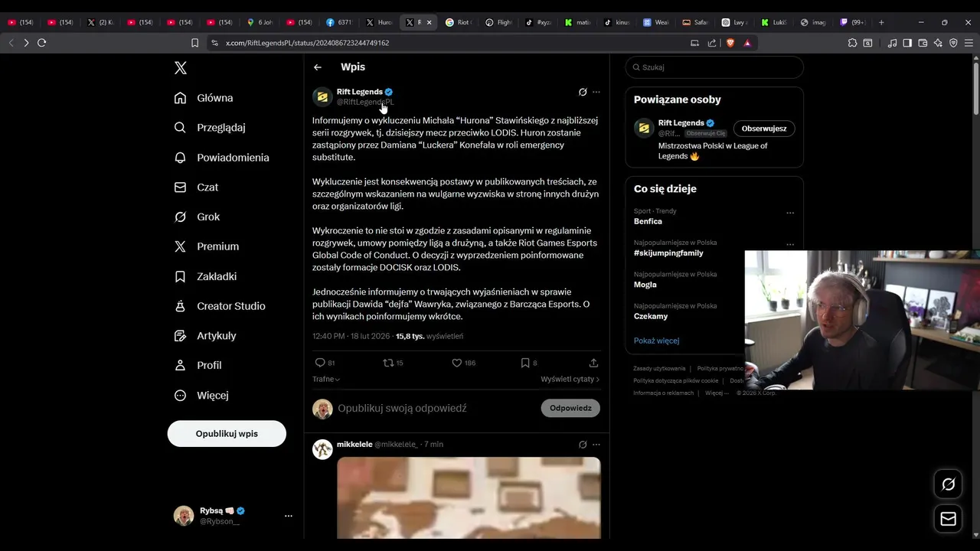Click the address bar URL

(x=307, y=43)
